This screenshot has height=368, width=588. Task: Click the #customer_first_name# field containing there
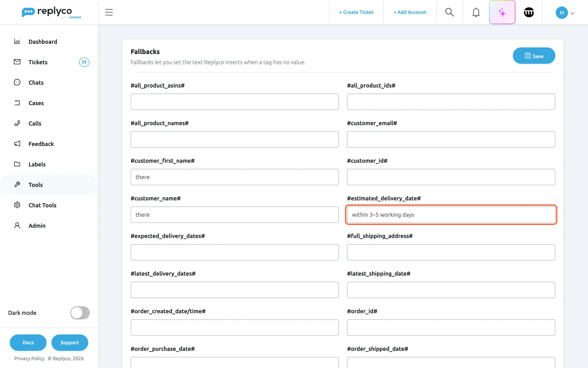pos(235,177)
